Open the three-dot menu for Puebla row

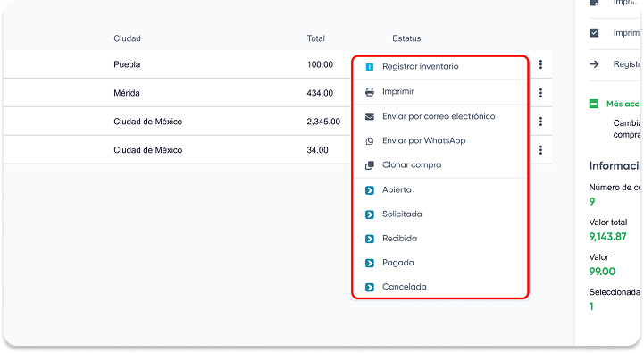(540, 64)
